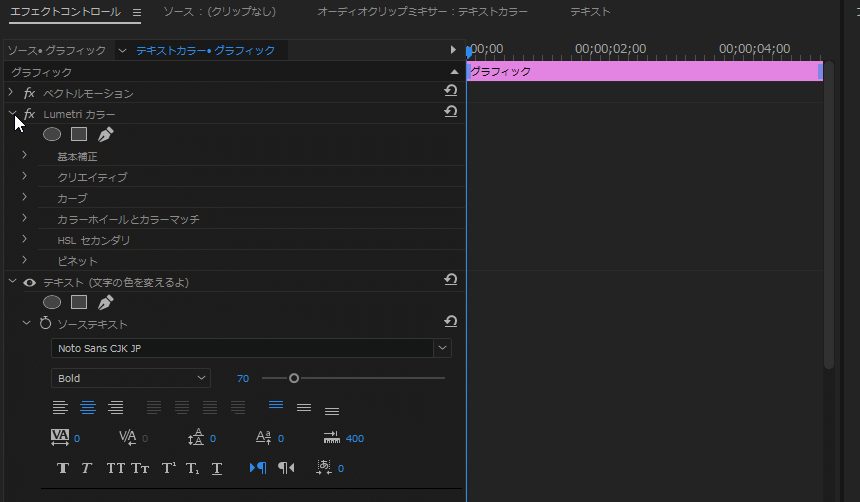
Task: Justify all text lines
Action: 237,408
